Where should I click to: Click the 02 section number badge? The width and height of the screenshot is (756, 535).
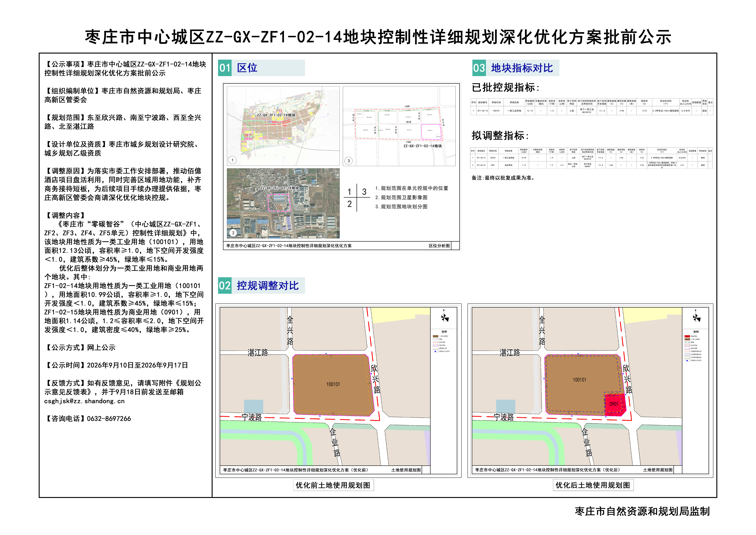pos(225,285)
